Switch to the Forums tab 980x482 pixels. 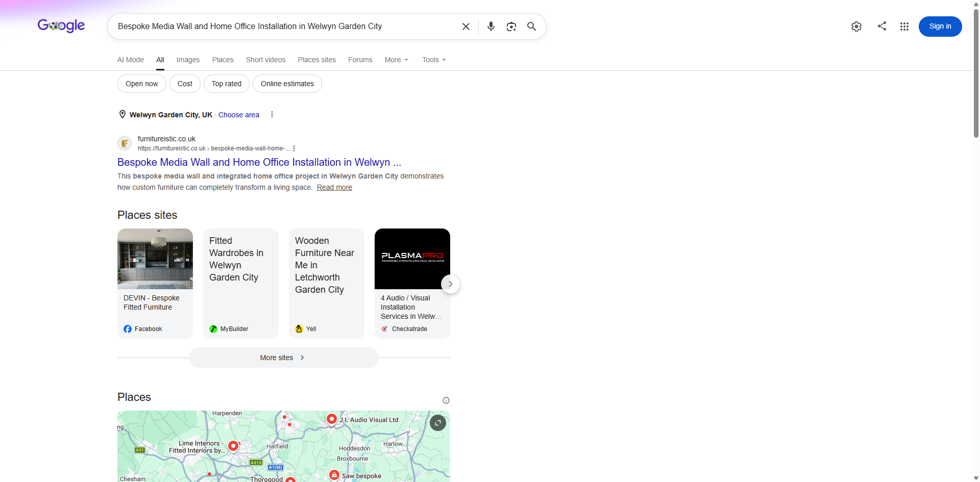click(x=360, y=60)
